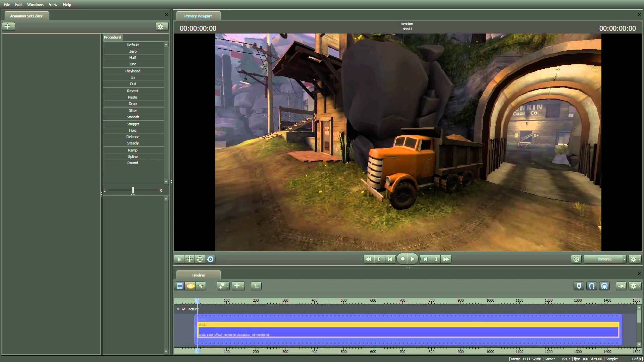Choose the rotate manipulator tool
Viewport: 644px width, 362px height.
point(200,259)
